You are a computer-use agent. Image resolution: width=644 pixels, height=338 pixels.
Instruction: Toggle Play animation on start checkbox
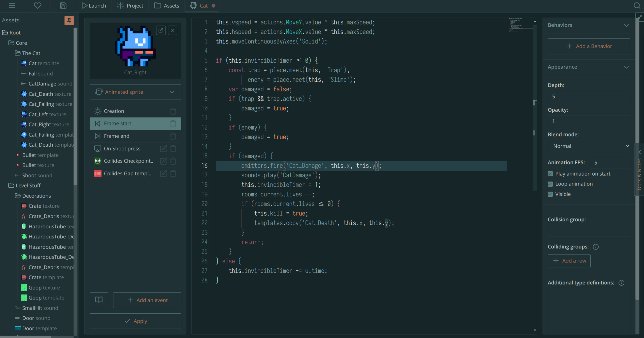tap(550, 174)
